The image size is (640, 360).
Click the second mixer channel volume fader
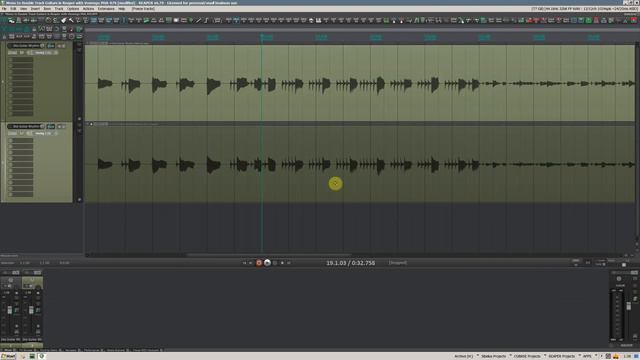[x=31, y=311]
